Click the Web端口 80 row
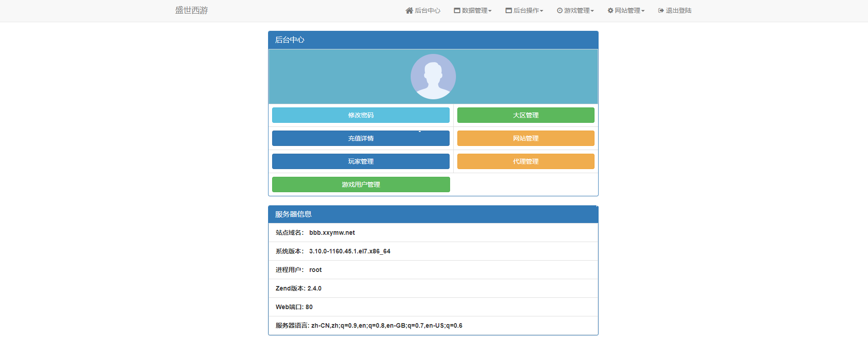868x354 pixels. click(433, 307)
